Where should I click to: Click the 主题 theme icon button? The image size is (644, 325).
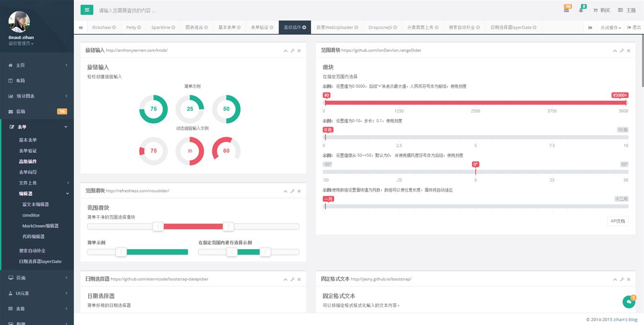(x=626, y=10)
